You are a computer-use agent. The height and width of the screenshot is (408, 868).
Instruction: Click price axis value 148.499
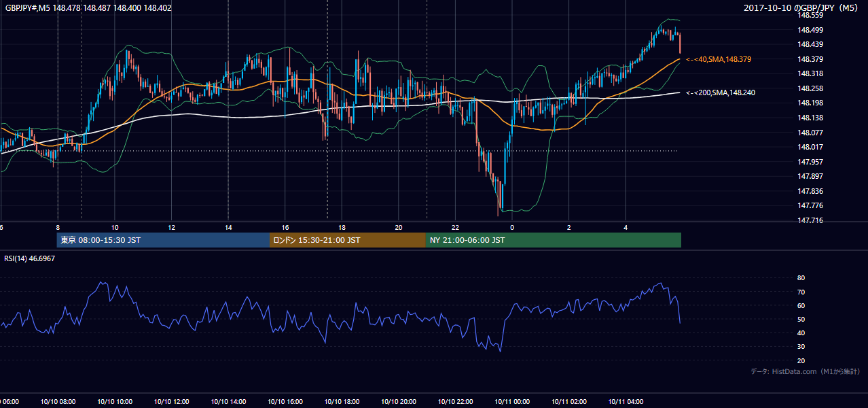(810, 30)
